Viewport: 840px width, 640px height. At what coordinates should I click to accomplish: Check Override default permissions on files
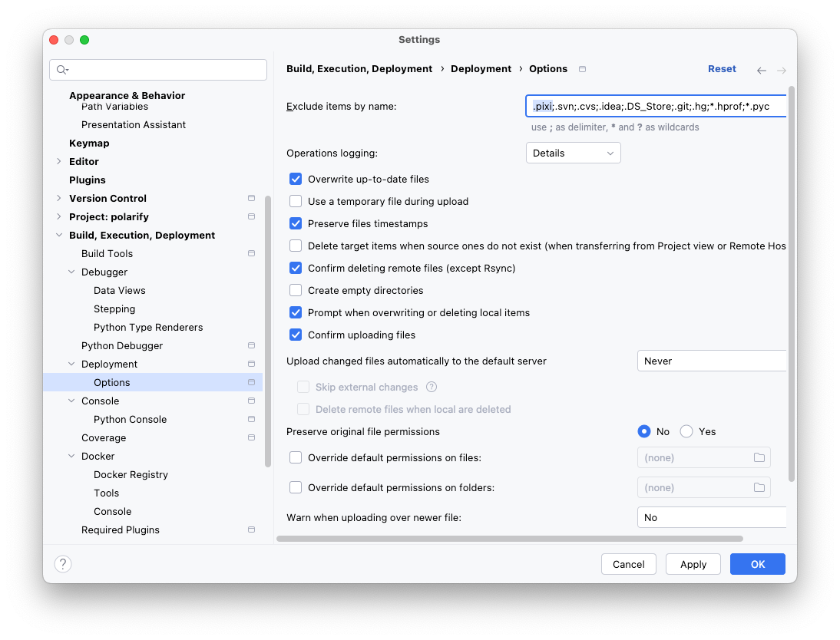pos(295,457)
